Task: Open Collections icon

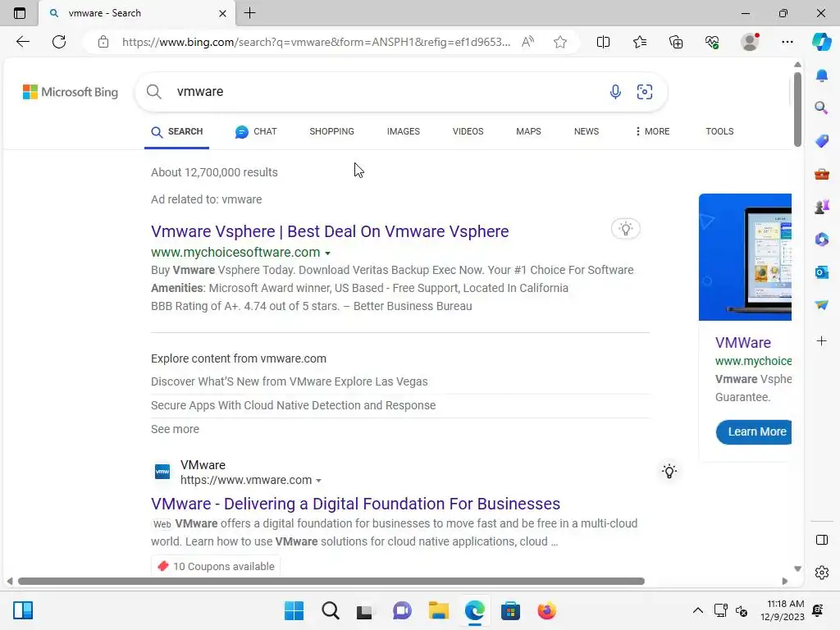Action: [676, 42]
